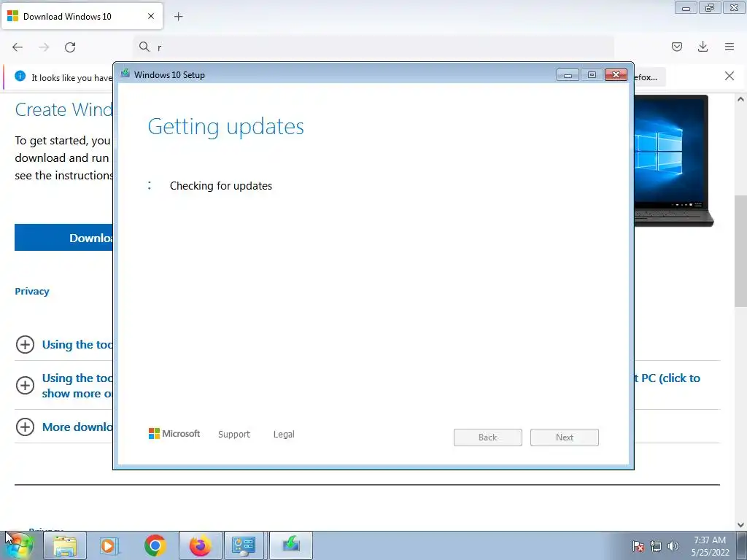Expand the 'More download' section
Viewport: 747px width, 560px height.
[x=25, y=427]
